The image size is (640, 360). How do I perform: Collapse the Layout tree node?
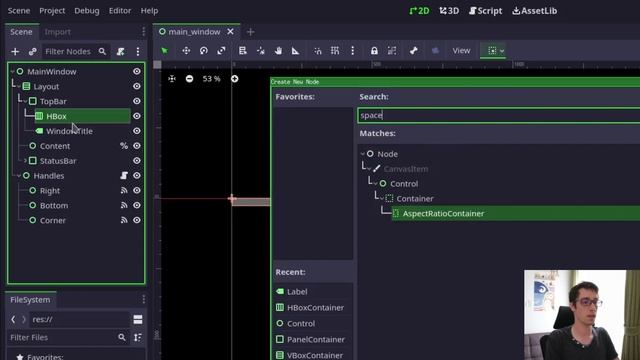(19, 87)
